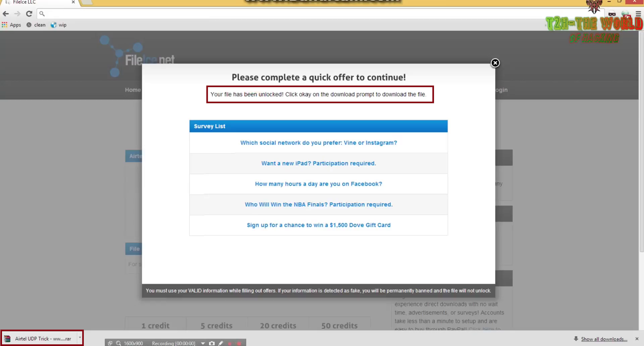Open the 'wip' bookmark
Image resolution: width=644 pixels, height=346 pixels.
(58, 25)
